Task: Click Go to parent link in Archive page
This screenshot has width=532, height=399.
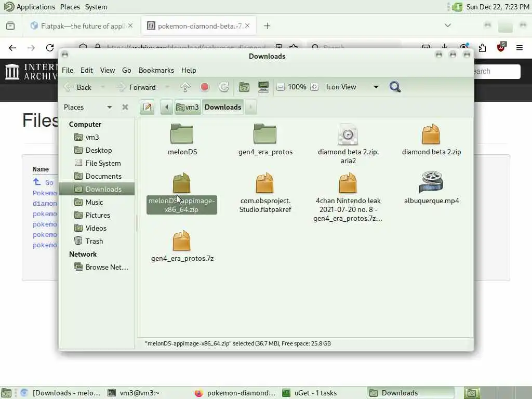Action: click(44, 182)
